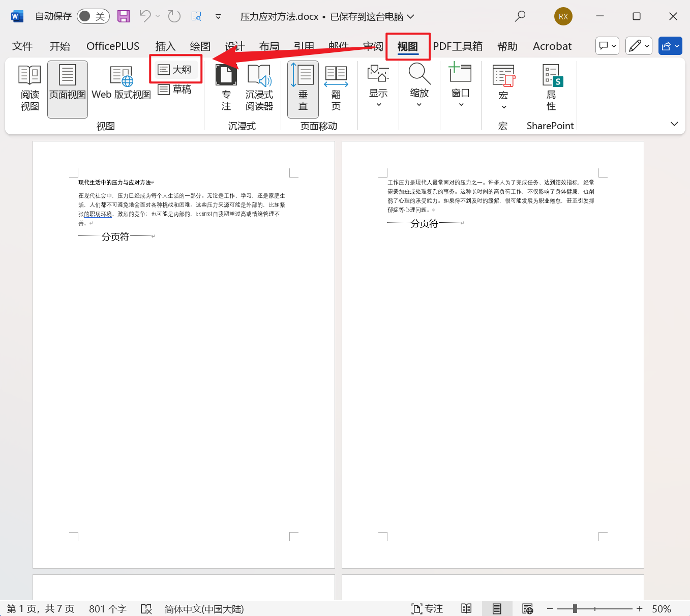
Task: Toggle 垂直 (Vertical) page movement
Action: point(303,87)
